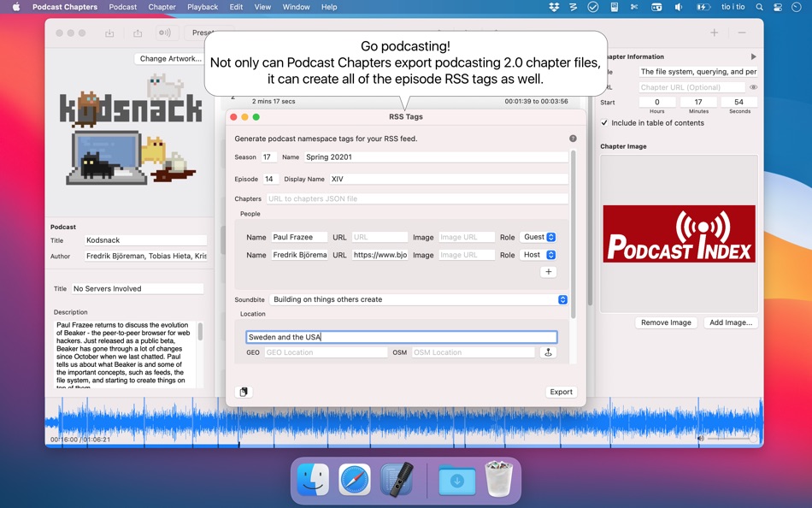
Task: Click the RSS Tags window scrollbar
Action: pyautogui.click(x=573, y=234)
